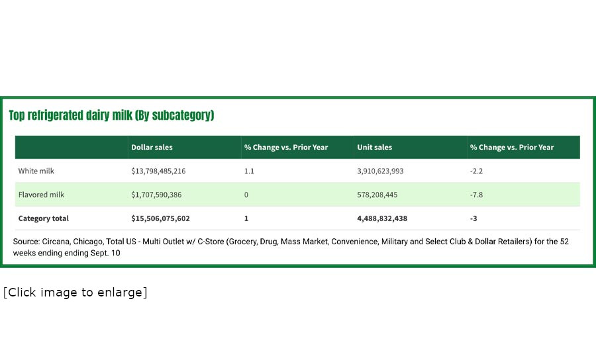Screen dimensions: 596x364
Task: Click the -2.2 unit change for White milk
Action: (475, 171)
